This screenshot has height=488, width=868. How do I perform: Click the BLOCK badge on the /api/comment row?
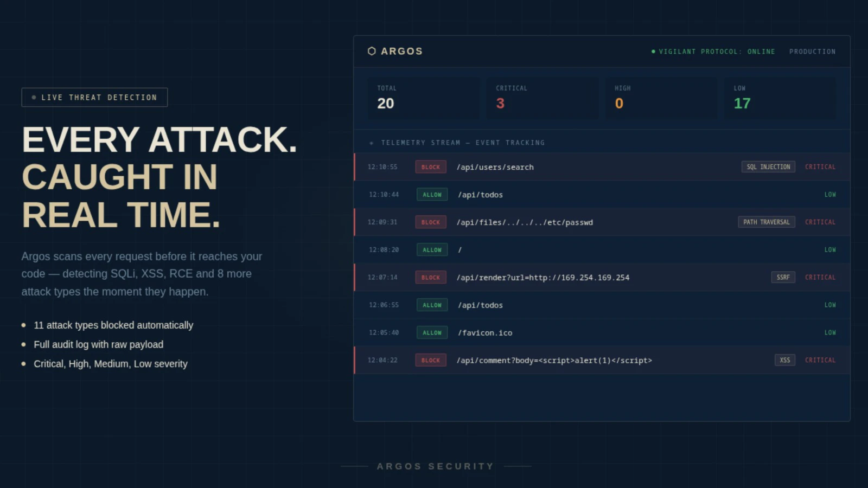(x=431, y=361)
